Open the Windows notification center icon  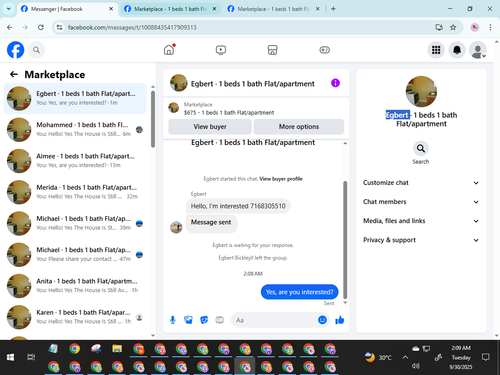point(486,357)
